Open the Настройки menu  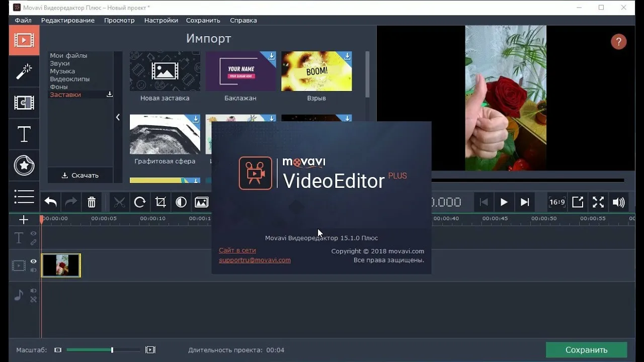[x=161, y=20]
